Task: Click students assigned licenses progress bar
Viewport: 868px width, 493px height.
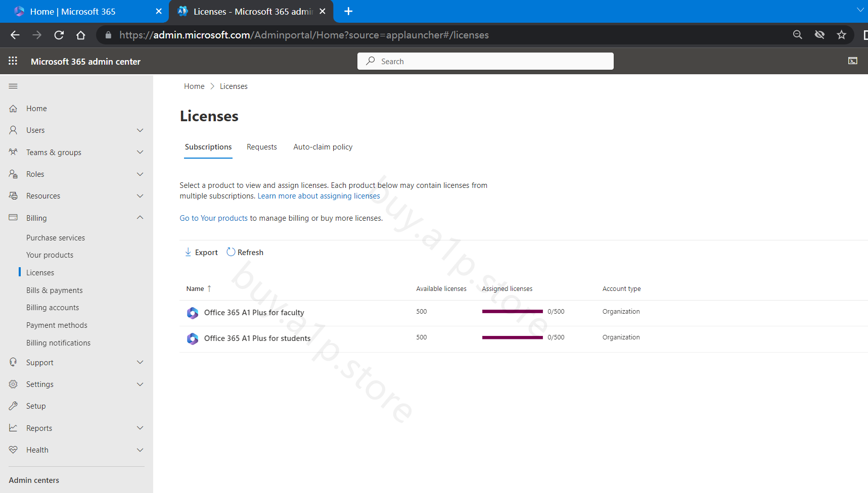Action: click(513, 337)
